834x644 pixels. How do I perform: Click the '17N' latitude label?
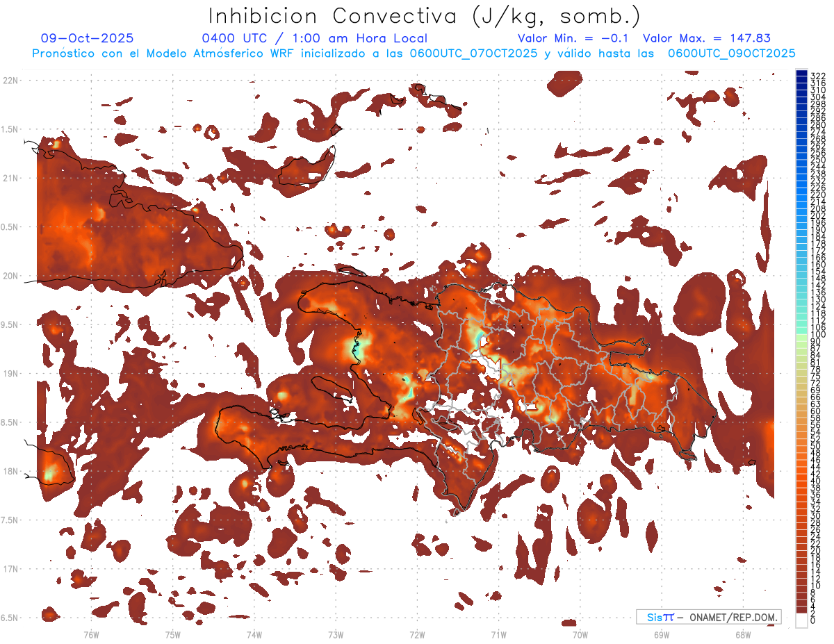(x=10, y=569)
